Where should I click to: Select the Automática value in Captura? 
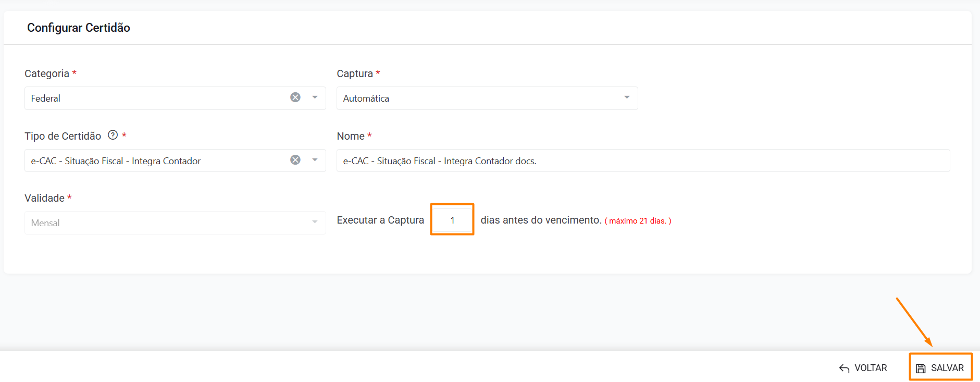366,98
